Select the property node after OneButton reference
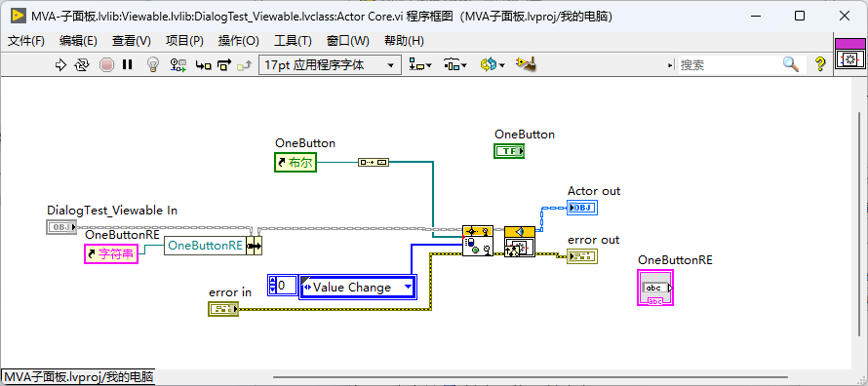The width and height of the screenshot is (868, 386). pyautogui.click(x=374, y=162)
